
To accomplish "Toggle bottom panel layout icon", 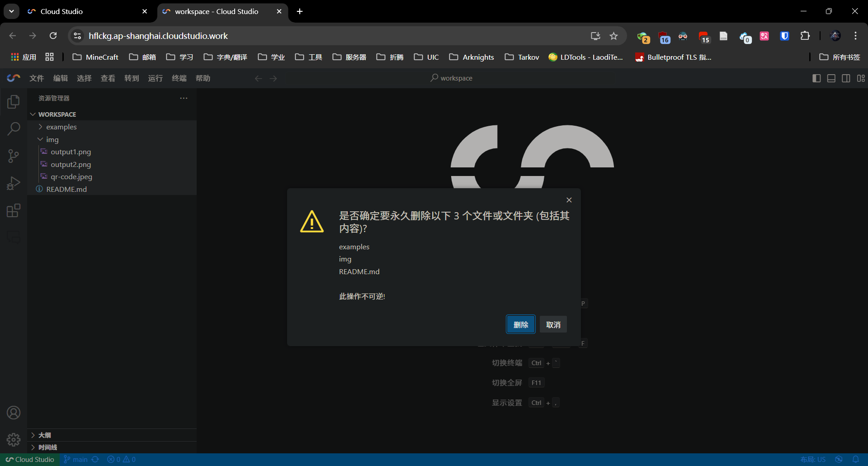I will coord(831,78).
